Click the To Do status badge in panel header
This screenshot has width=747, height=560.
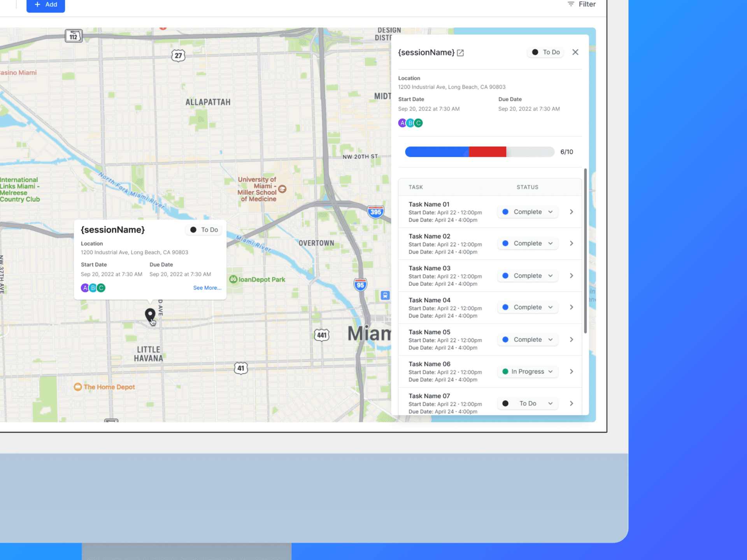(x=545, y=52)
